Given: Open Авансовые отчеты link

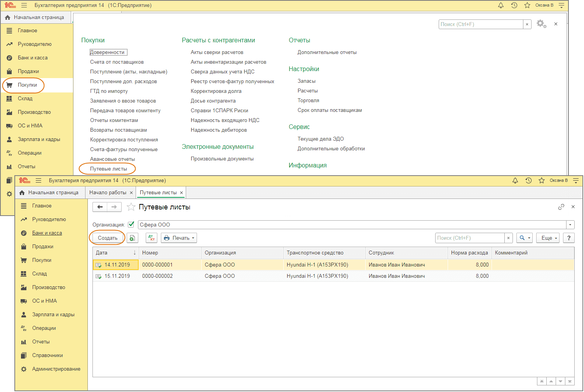Looking at the screenshot, I should click(113, 159).
